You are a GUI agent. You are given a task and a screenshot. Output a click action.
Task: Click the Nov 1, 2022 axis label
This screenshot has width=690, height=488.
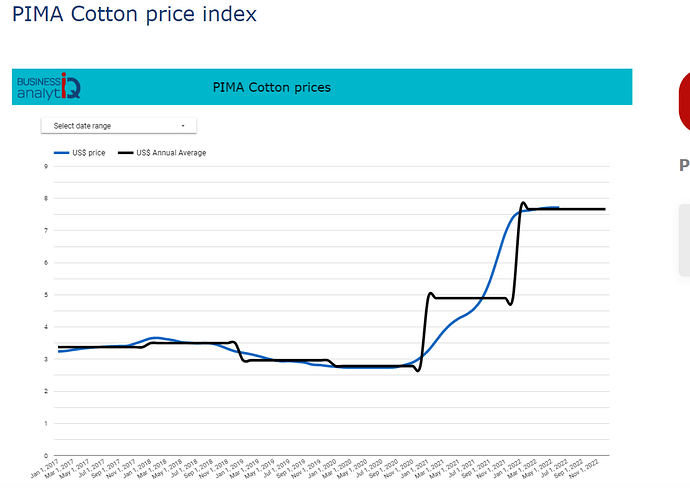584,469
